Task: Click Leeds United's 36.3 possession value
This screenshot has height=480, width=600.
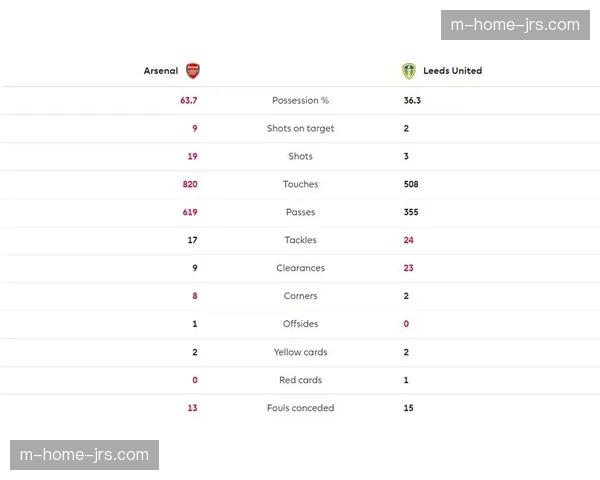Action: 412,101
